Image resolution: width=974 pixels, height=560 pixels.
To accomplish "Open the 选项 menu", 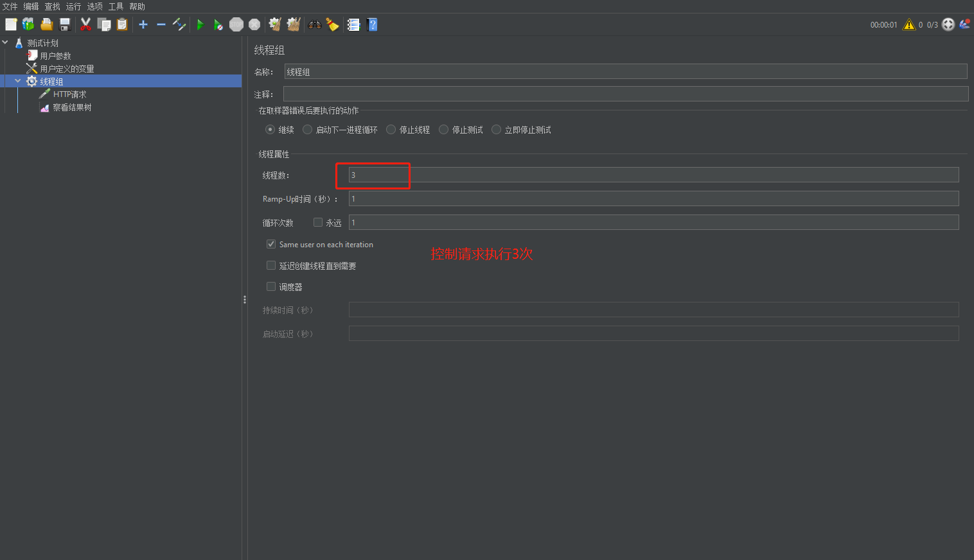I will (x=95, y=6).
